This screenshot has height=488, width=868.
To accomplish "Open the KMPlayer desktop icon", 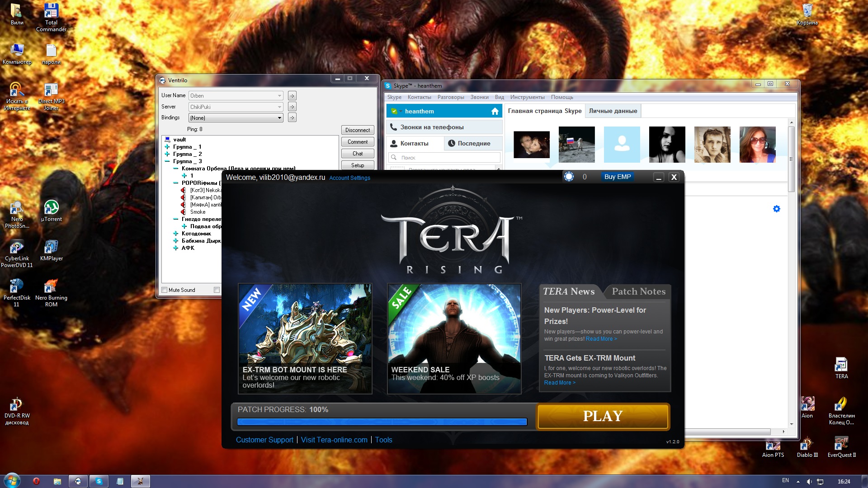I will click(52, 250).
